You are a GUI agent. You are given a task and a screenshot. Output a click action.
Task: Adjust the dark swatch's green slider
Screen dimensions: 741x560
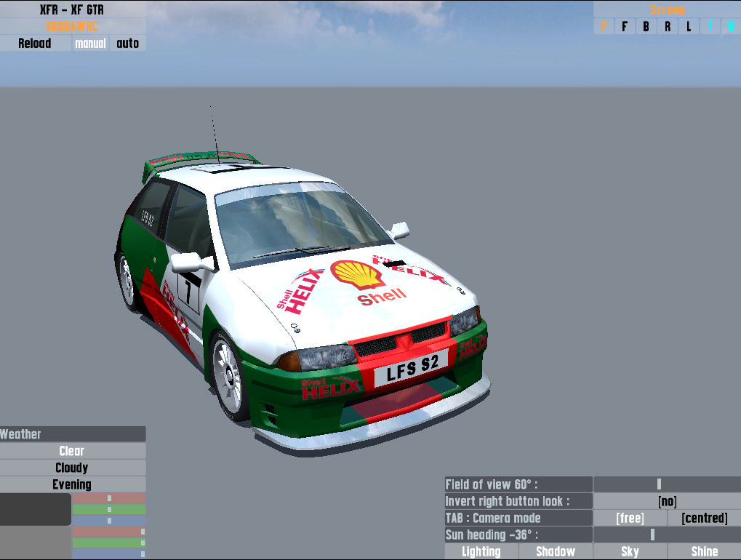coord(109,509)
